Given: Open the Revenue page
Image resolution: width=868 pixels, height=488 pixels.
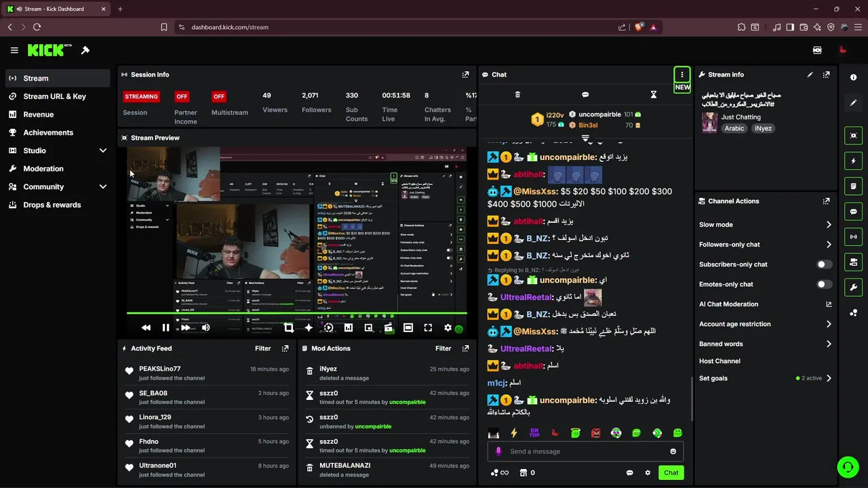Looking at the screenshot, I should coord(58,115).
